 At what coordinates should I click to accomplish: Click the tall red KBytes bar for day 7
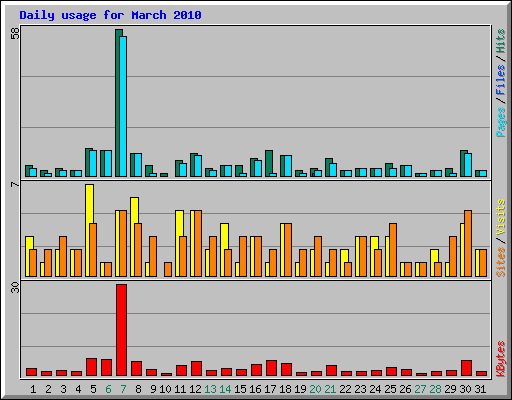click(121, 330)
